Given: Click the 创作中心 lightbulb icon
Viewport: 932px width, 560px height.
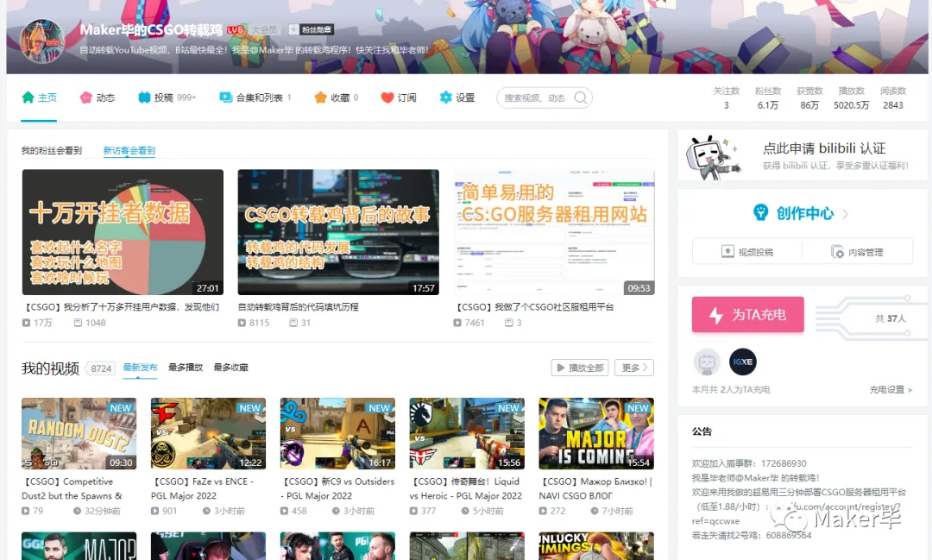Looking at the screenshot, I should click(760, 212).
